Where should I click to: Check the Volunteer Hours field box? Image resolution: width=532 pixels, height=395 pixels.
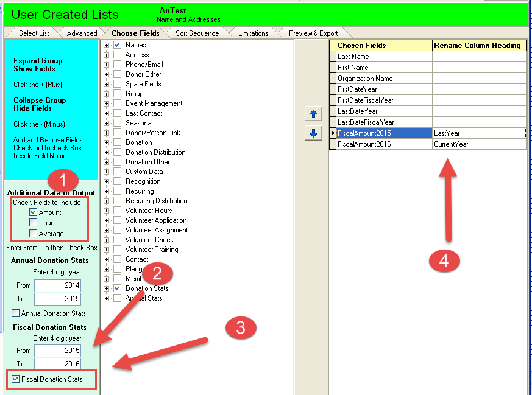[x=118, y=211]
